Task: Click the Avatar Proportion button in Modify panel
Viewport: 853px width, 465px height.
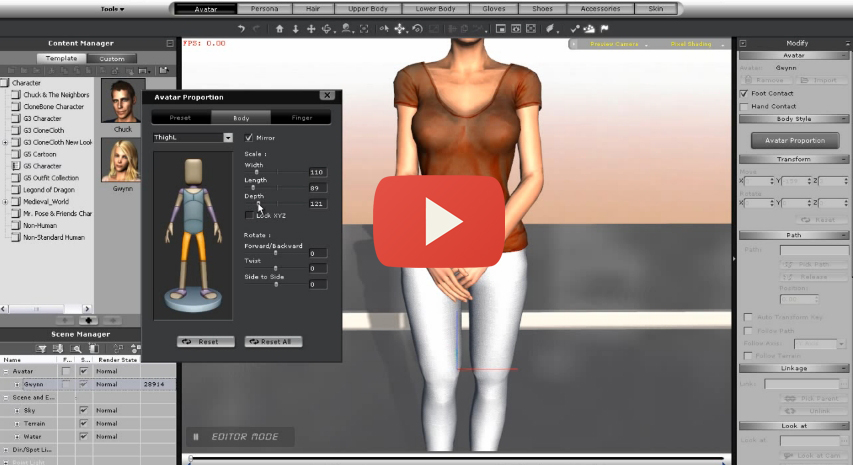Action: [795, 140]
